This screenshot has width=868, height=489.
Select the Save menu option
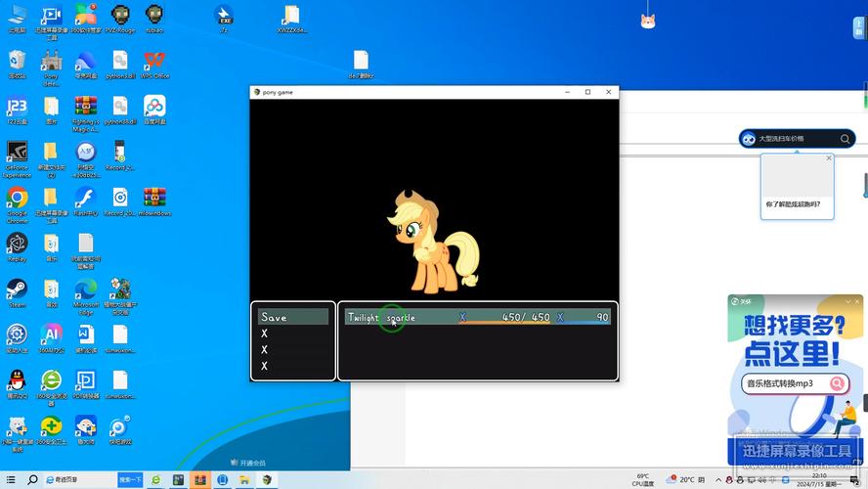293,317
